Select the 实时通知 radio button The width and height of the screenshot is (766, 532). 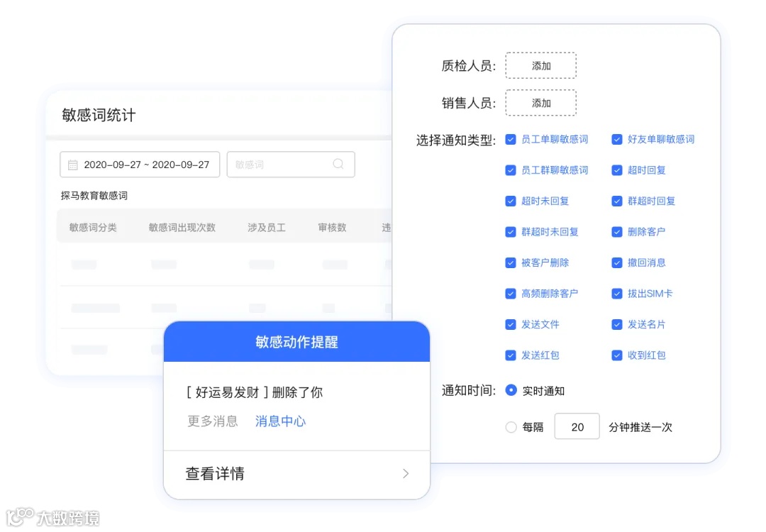tap(511, 389)
